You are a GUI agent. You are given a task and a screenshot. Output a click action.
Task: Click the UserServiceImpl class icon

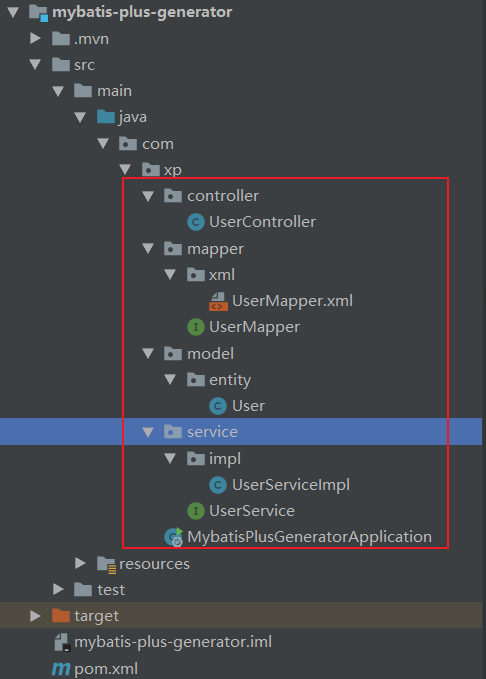(x=218, y=485)
